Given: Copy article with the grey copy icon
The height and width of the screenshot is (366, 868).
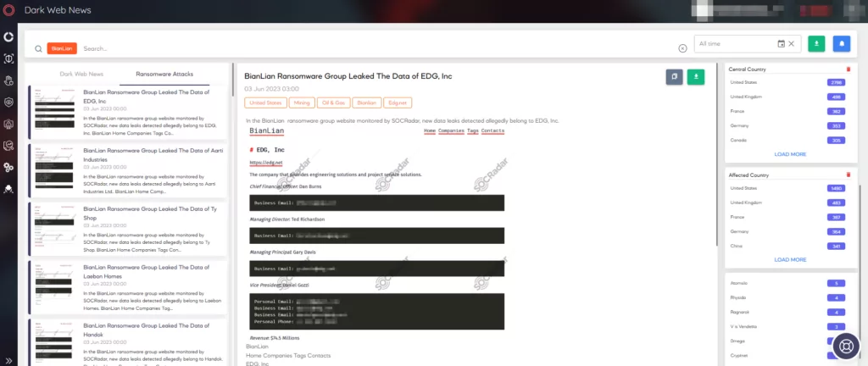Looking at the screenshot, I should [674, 77].
